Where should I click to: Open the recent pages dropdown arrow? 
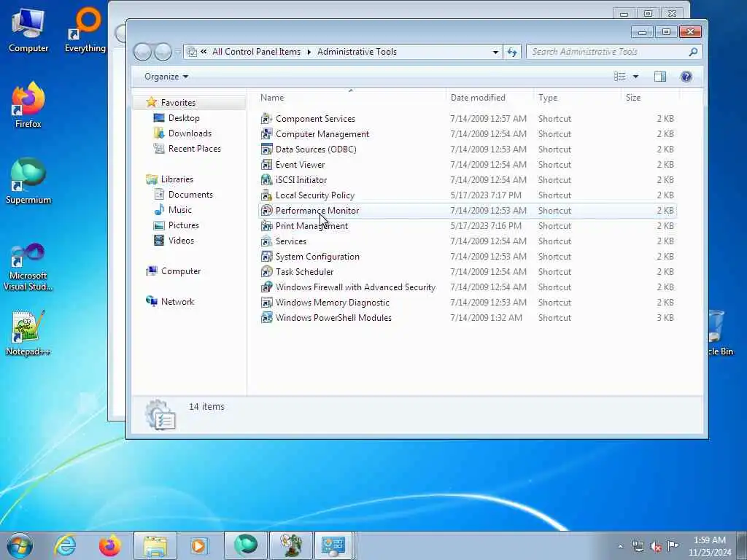coord(178,52)
